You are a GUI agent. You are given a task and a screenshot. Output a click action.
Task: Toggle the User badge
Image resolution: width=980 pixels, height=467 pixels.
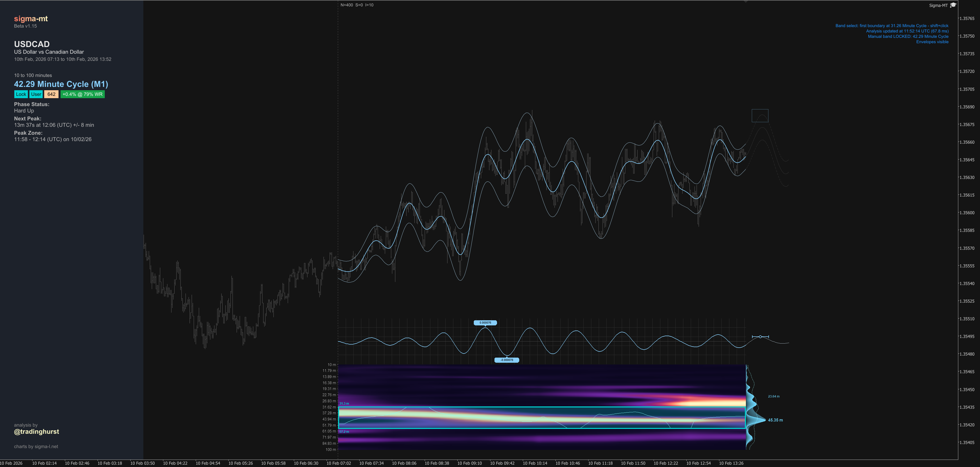(x=36, y=94)
